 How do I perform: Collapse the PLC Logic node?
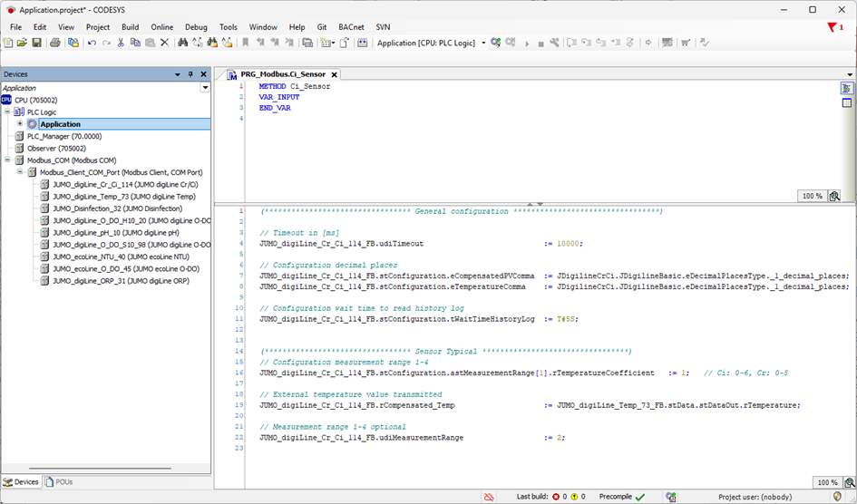click(x=7, y=111)
